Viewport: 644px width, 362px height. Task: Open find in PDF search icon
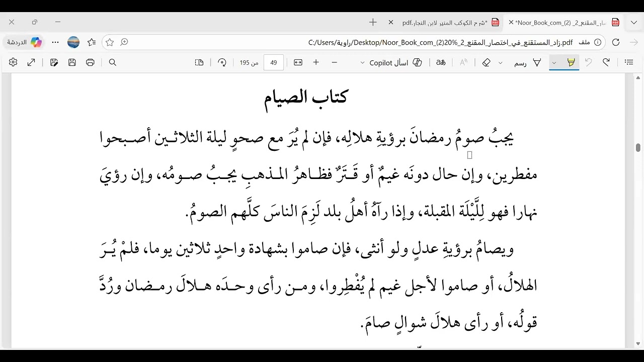coord(113,62)
